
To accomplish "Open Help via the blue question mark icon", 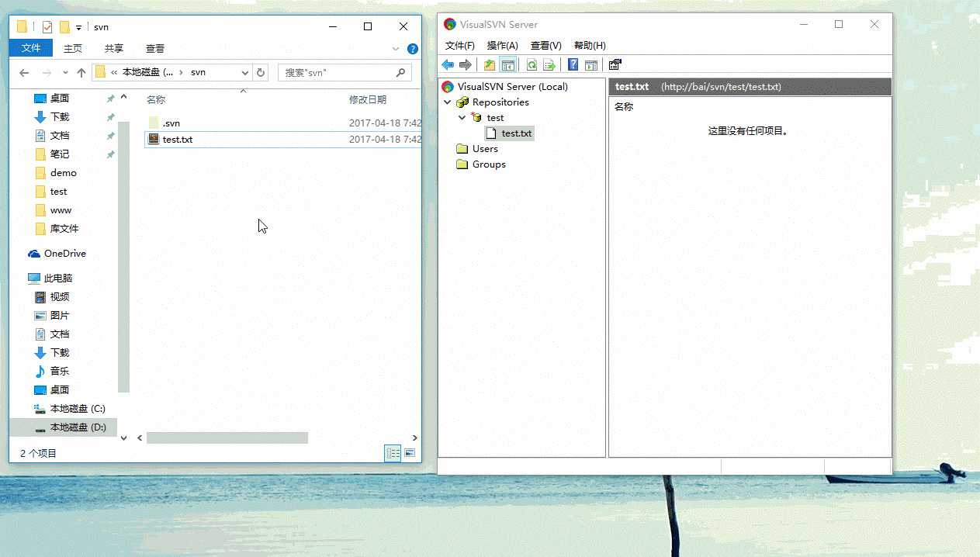I will pyautogui.click(x=573, y=64).
